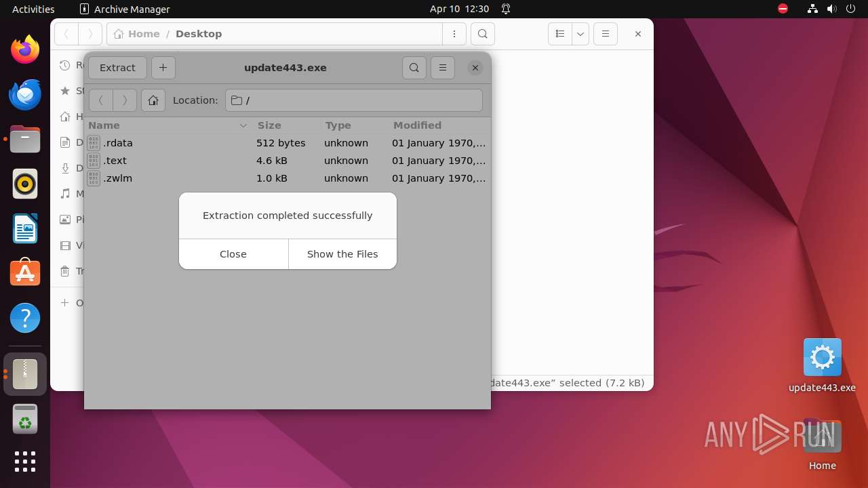Go to archive home location

[153, 100]
